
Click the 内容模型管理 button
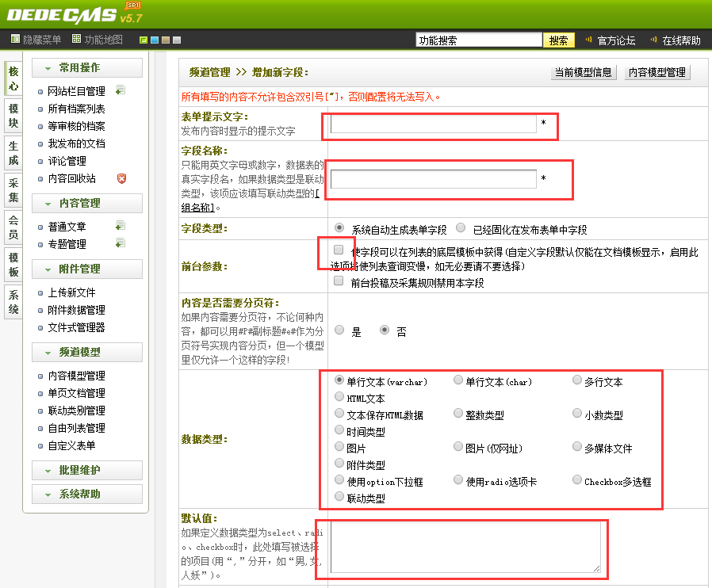[656, 72]
